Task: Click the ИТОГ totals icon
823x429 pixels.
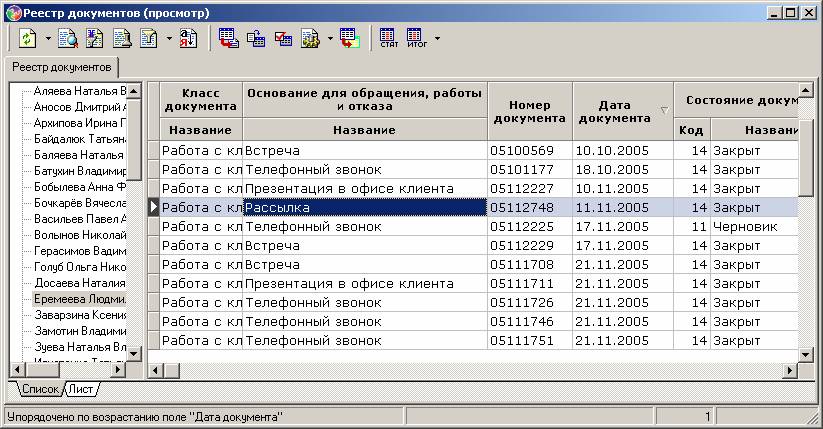Action: pos(417,39)
